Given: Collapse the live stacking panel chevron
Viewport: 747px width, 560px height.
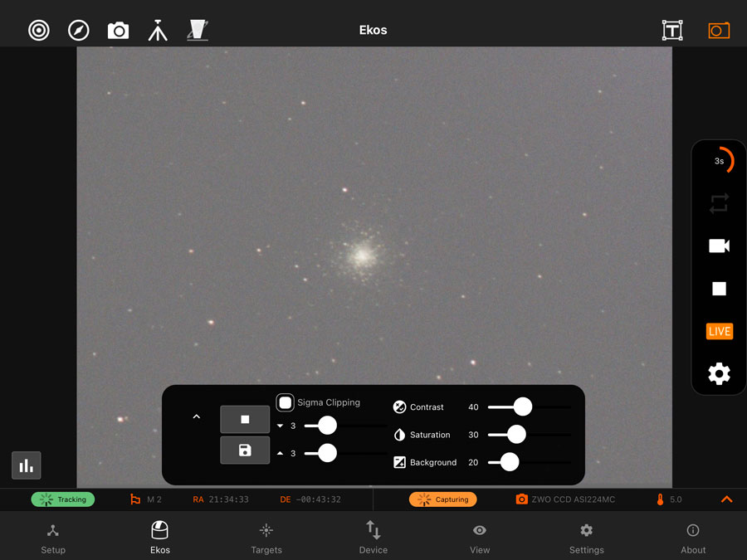Looking at the screenshot, I should (x=196, y=416).
